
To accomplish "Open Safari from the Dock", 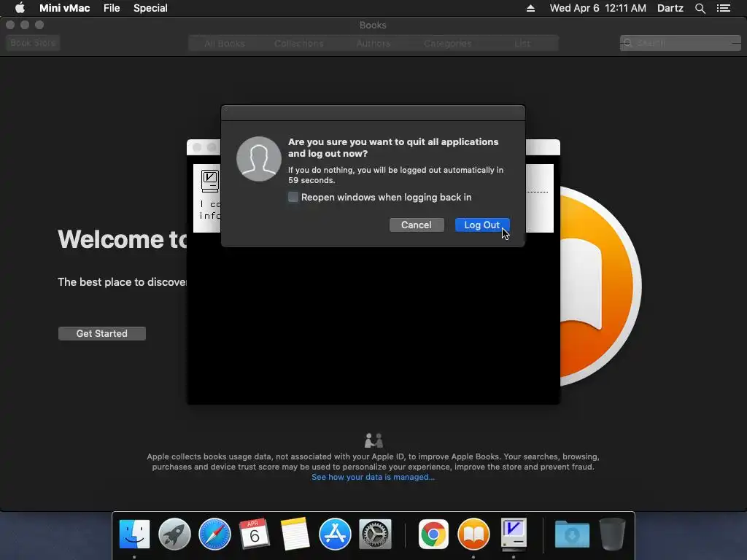I will point(214,534).
